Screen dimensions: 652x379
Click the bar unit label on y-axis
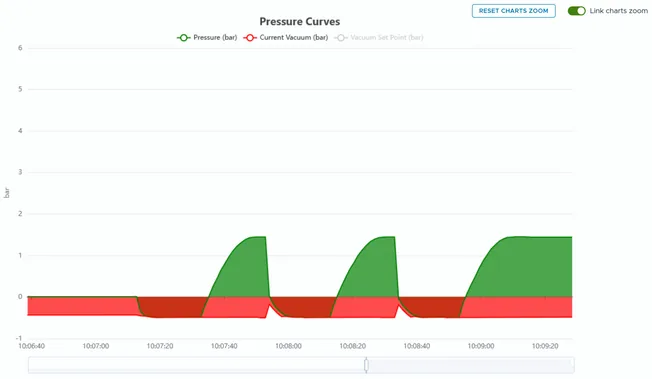(x=7, y=193)
